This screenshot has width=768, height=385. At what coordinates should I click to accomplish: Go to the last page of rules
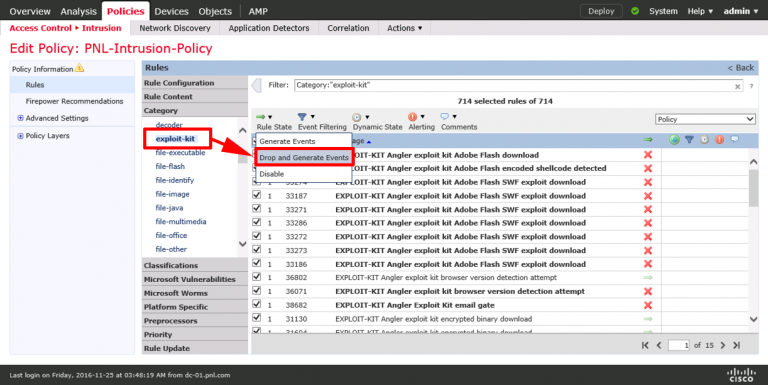[x=736, y=345]
